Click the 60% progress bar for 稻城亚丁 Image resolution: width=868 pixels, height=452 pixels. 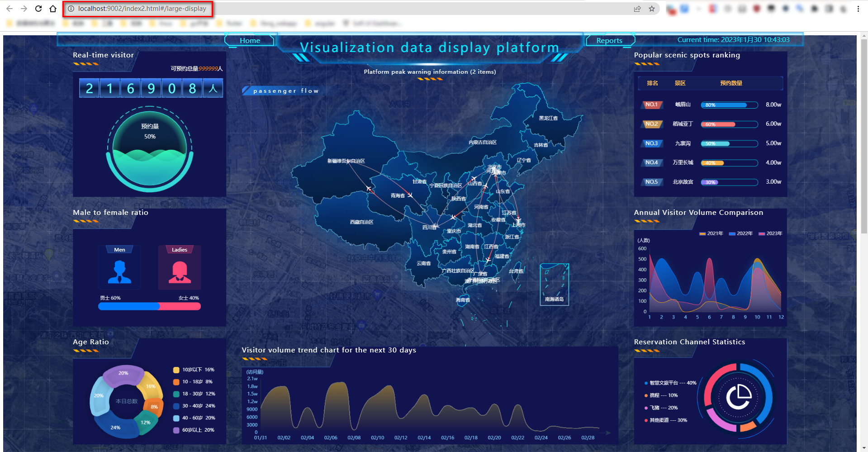click(x=729, y=124)
